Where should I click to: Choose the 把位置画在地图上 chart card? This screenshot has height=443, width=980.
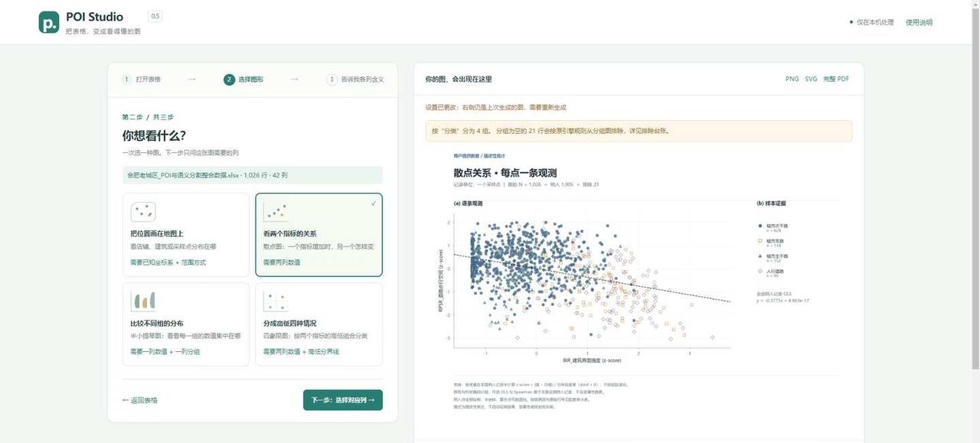click(186, 234)
